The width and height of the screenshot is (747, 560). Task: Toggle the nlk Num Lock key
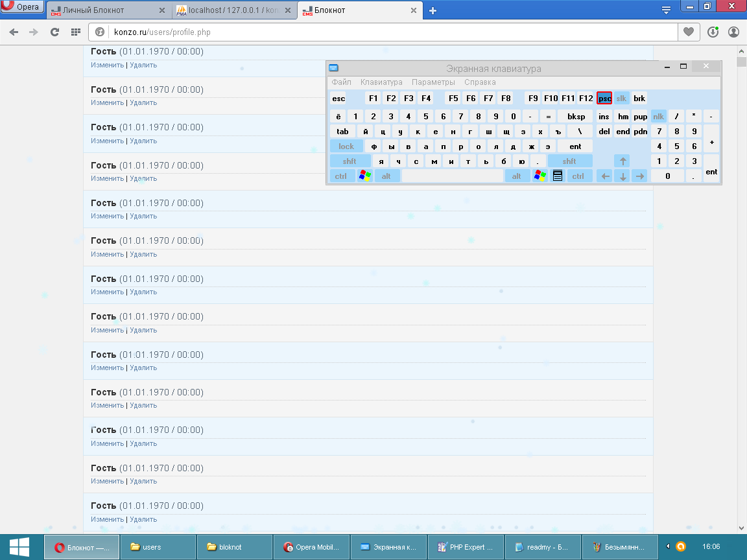tap(659, 116)
